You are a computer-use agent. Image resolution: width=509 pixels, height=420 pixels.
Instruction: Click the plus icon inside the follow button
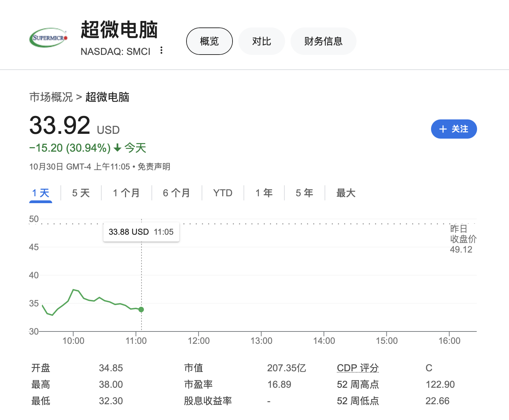[x=443, y=129]
